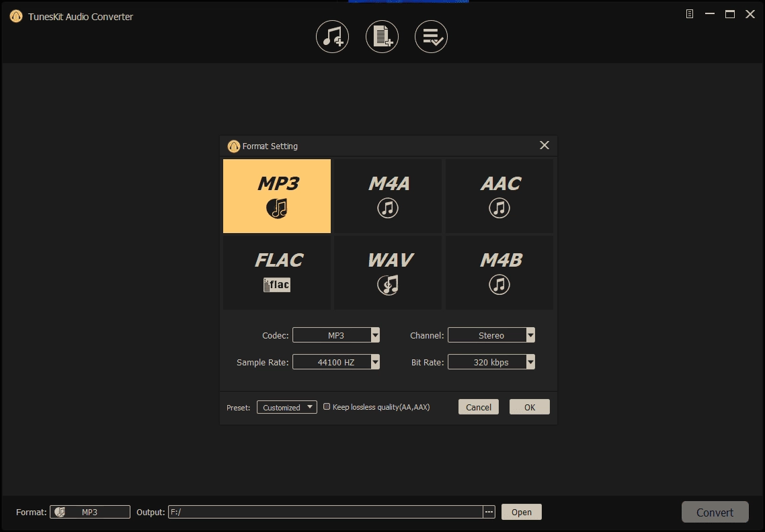
Task: Open the Channel dropdown showing Stereo
Action: pos(491,335)
